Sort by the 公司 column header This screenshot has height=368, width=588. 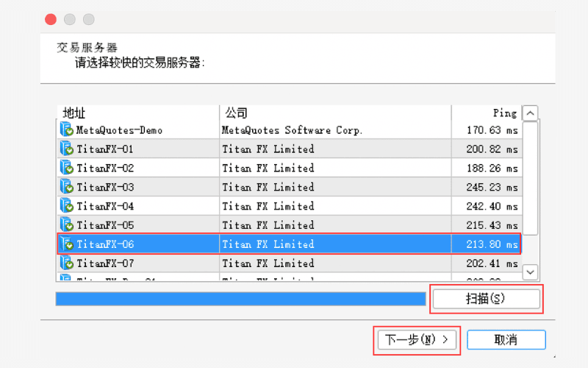pyautogui.click(x=335, y=113)
